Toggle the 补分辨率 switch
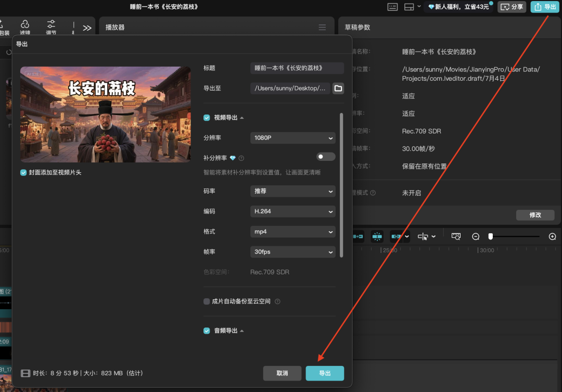The image size is (562, 392). pos(326,157)
